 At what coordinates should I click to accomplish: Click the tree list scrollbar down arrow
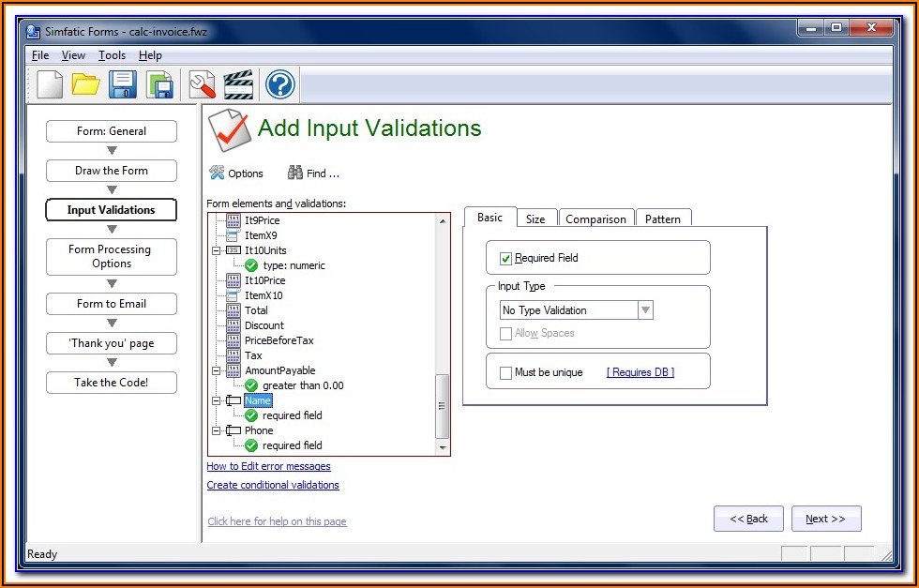click(x=443, y=448)
